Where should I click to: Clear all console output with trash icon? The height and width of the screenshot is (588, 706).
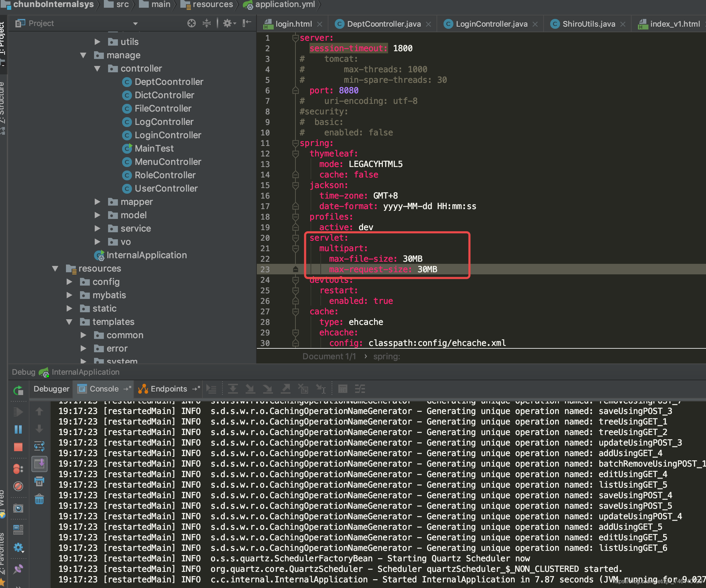[39, 498]
